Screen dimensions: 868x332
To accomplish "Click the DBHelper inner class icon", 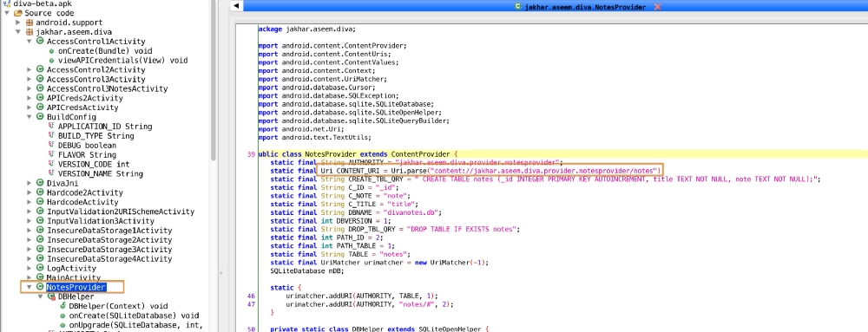I will pyautogui.click(x=51, y=296).
